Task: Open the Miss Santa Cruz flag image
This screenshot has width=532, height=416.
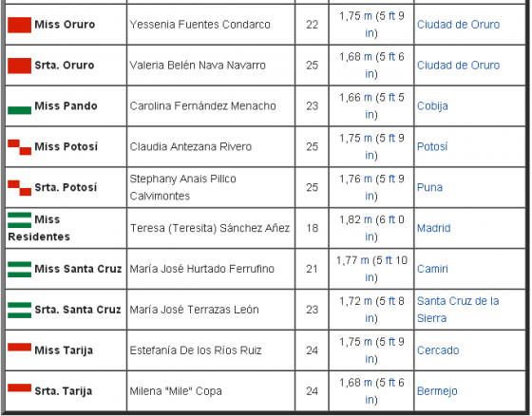Action: coord(19,269)
